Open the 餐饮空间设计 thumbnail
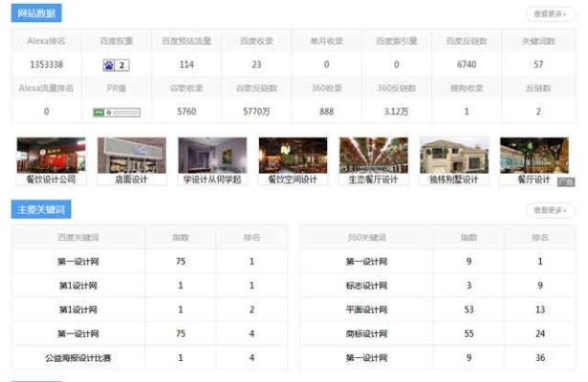The image size is (588, 382). pos(293,156)
